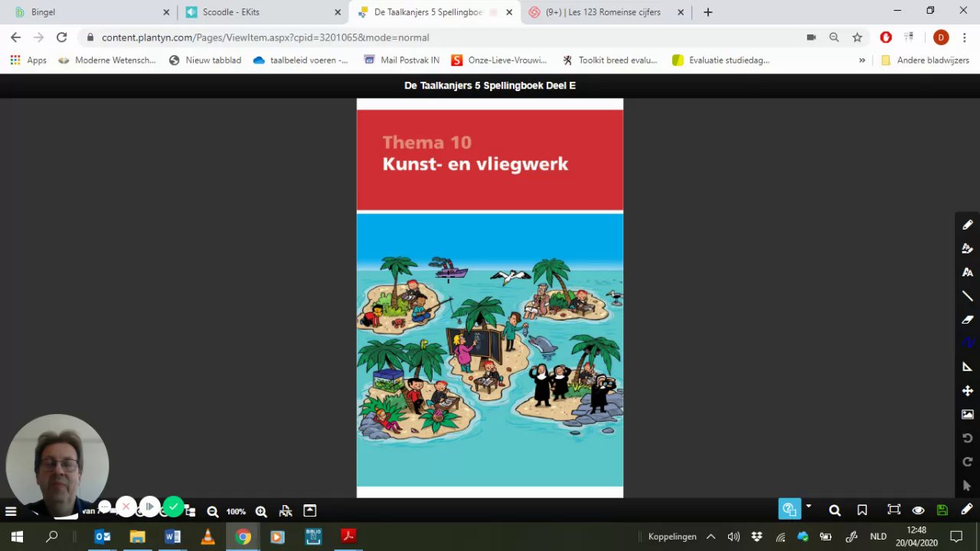Screen dimensions: 980x551
Task: Click the 100% zoom level
Action: click(x=236, y=511)
